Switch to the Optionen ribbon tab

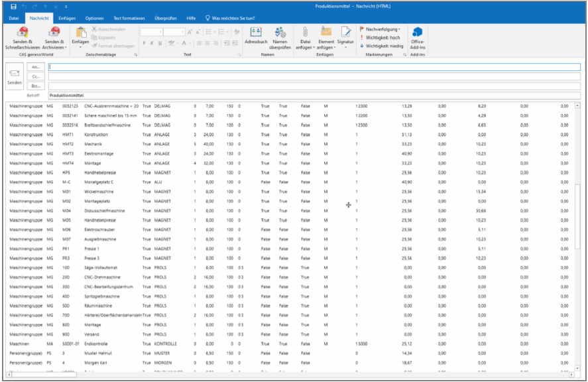[94, 18]
